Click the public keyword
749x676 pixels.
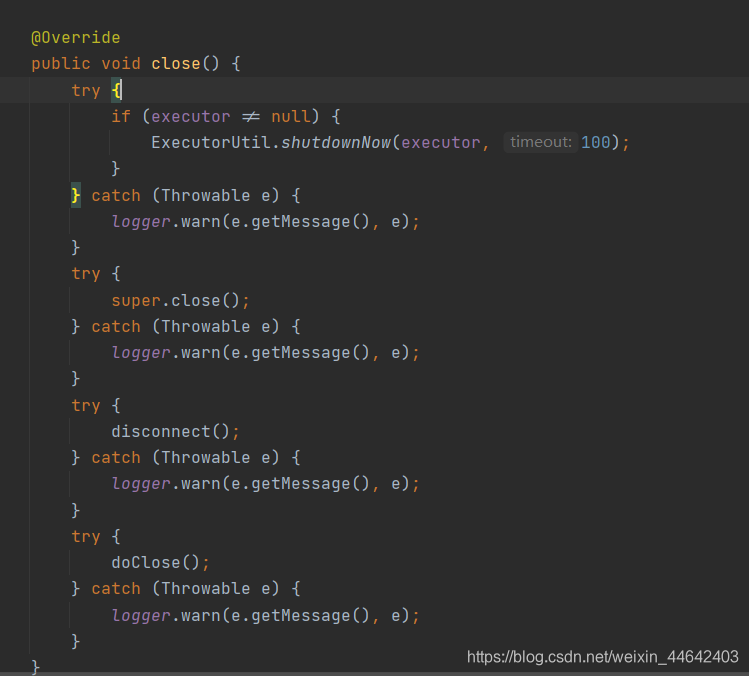tap(61, 64)
